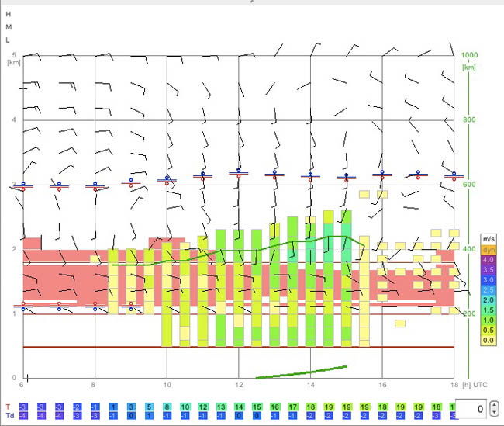504x426 pixels.
Task: Select the orange dyn legend swatch
Action: (488, 250)
